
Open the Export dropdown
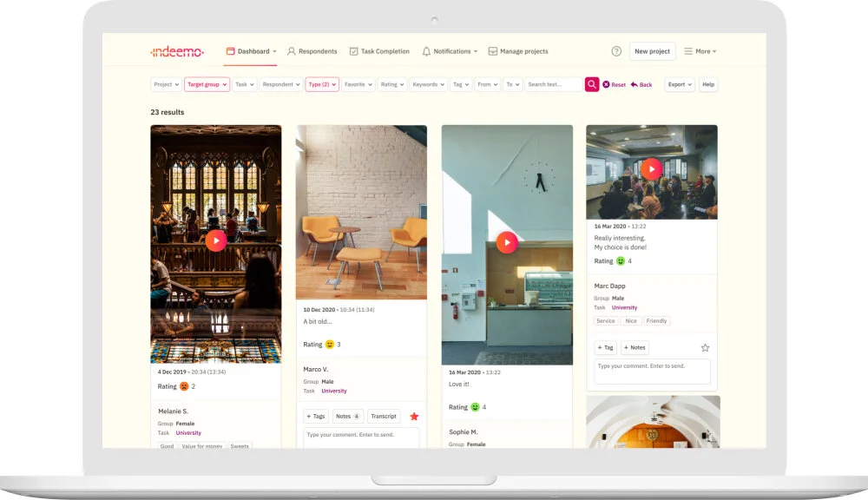point(680,85)
